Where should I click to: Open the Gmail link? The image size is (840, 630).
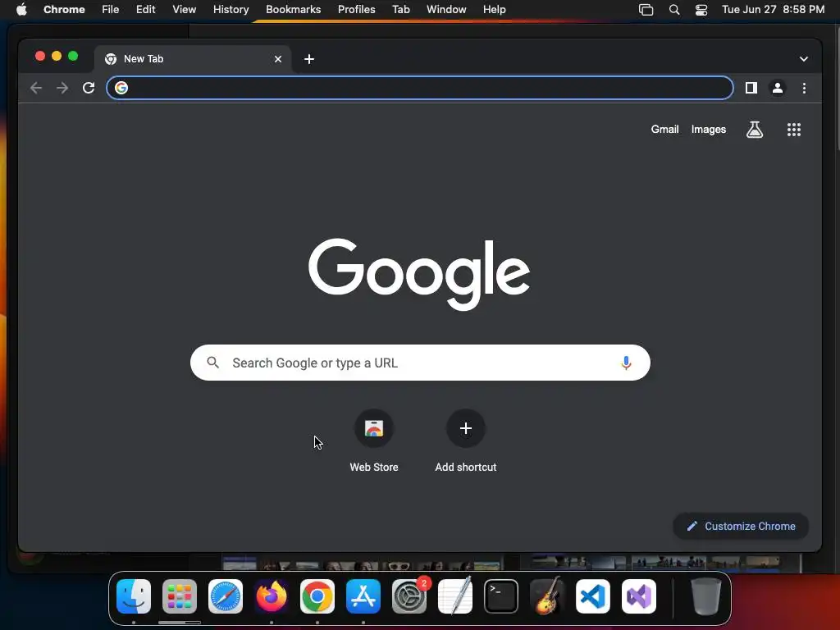tap(664, 129)
